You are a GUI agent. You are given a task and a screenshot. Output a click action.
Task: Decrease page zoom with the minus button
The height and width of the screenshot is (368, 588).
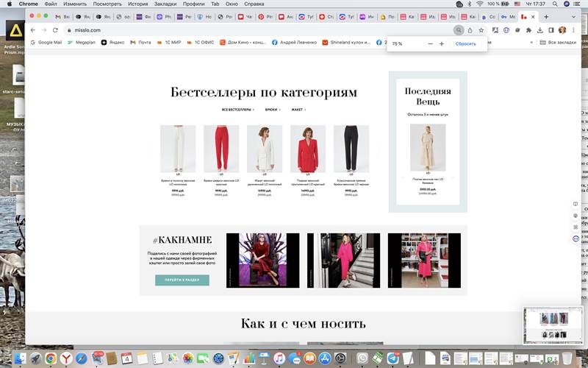[431, 44]
